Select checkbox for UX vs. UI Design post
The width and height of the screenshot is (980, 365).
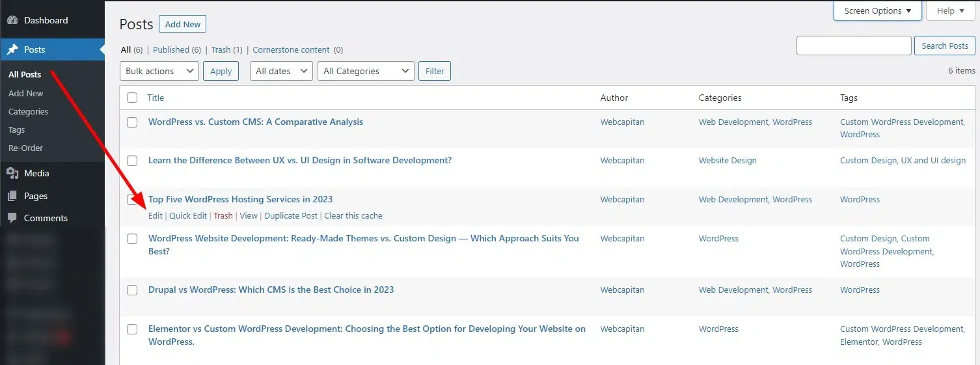coord(132,161)
